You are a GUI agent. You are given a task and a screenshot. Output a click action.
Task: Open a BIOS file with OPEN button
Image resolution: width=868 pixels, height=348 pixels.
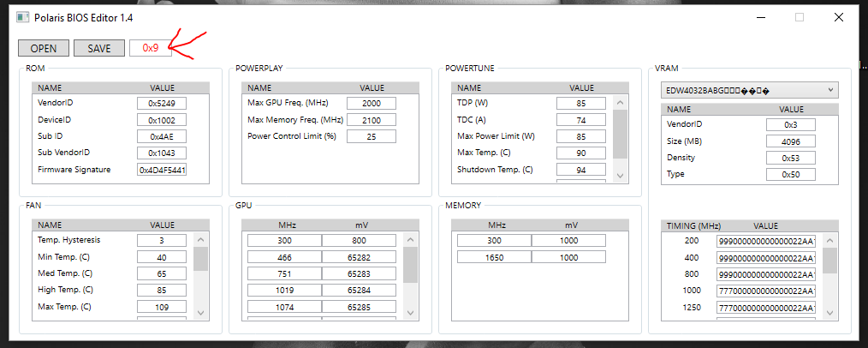point(44,48)
